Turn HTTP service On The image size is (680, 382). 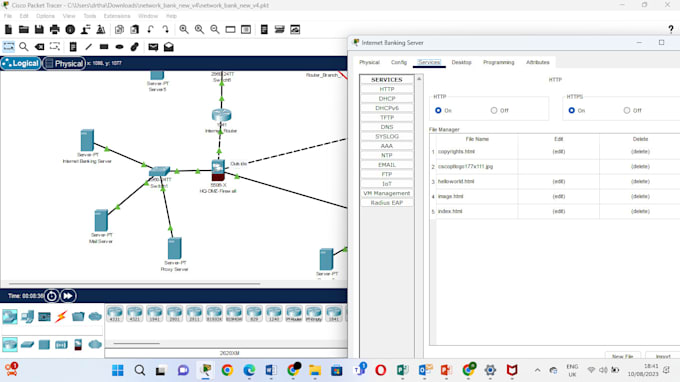pos(438,111)
